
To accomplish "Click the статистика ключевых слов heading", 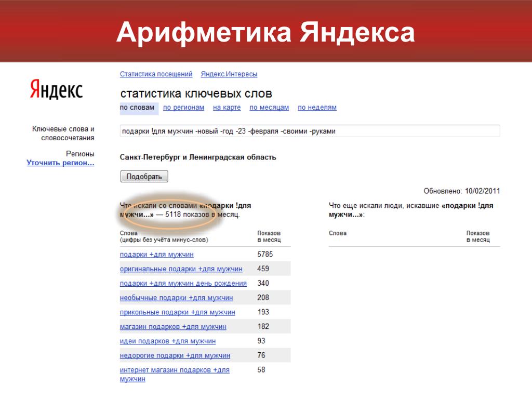I will click(196, 94).
